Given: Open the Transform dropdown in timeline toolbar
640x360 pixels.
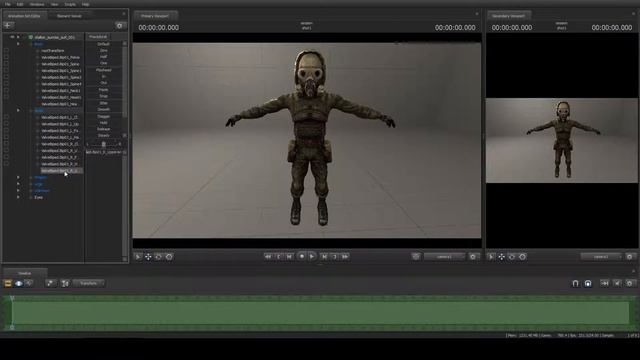Looking at the screenshot, I should pos(89,283).
